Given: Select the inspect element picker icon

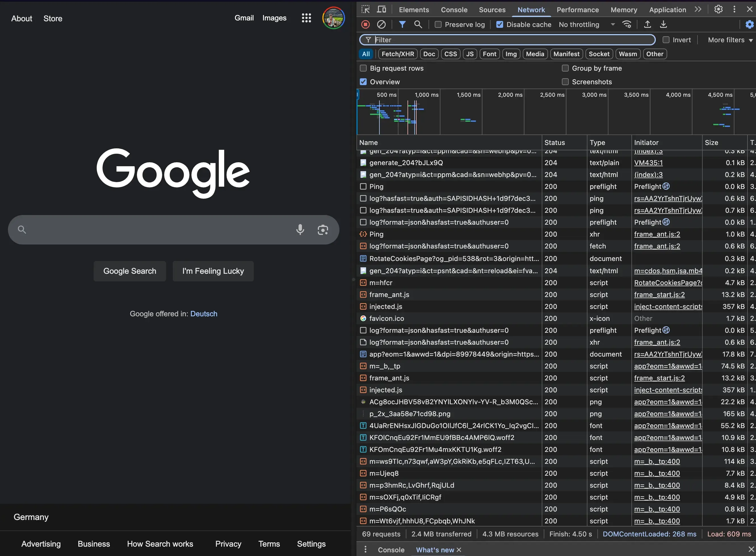Looking at the screenshot, I should tap(366, 9).
